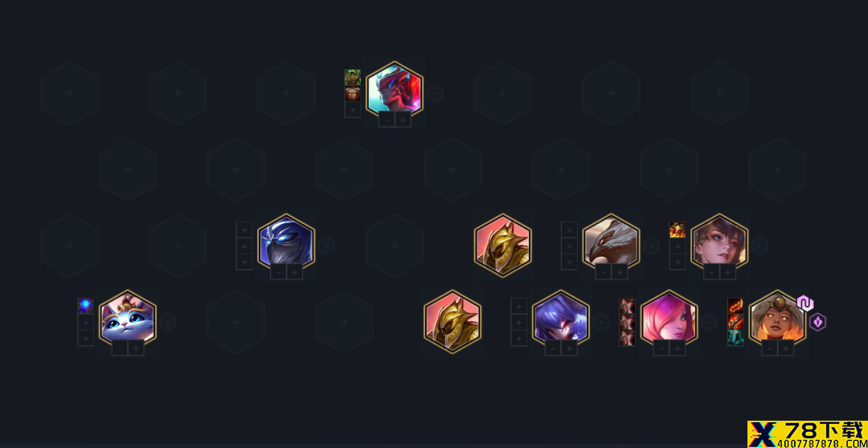Click the purple hexagon trait badge
Screen dimensions: 868x448
(817, 322)
